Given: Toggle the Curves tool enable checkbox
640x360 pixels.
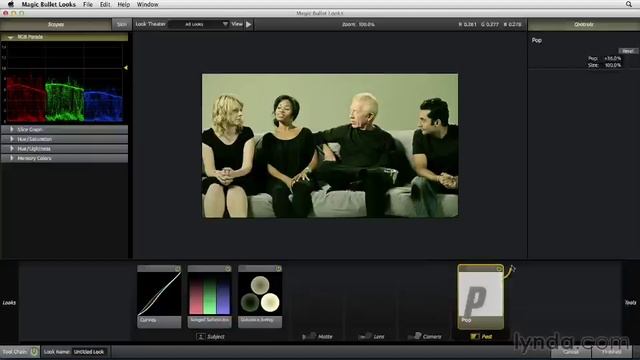Looking at the screenshot, I should 178,269.
